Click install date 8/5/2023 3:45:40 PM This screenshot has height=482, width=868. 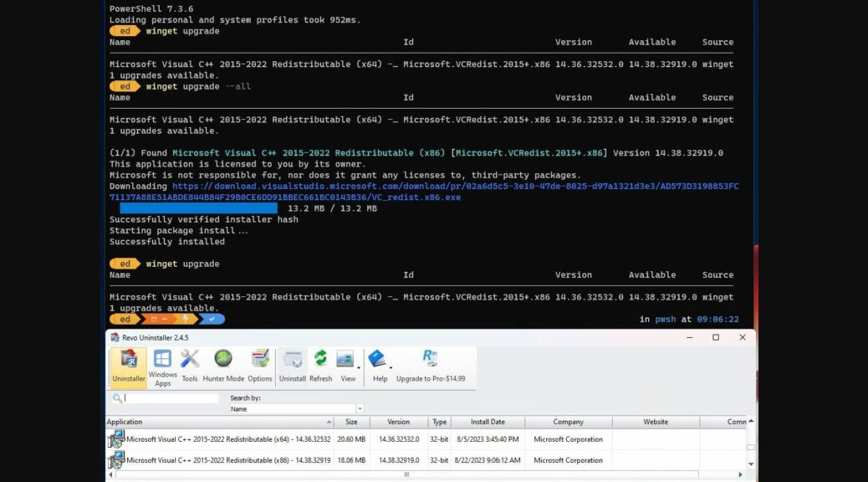tap(488, 439)
